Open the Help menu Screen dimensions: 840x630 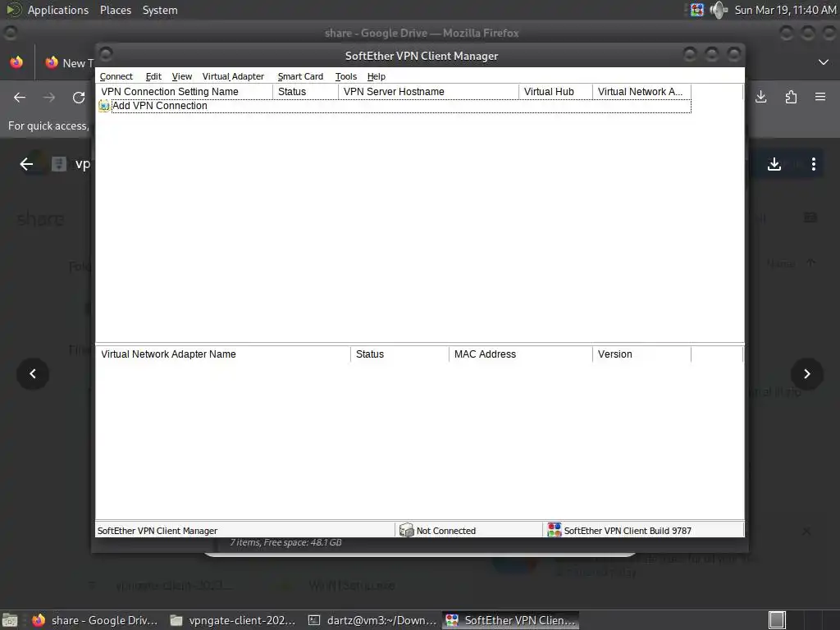(x=376, y=76)
